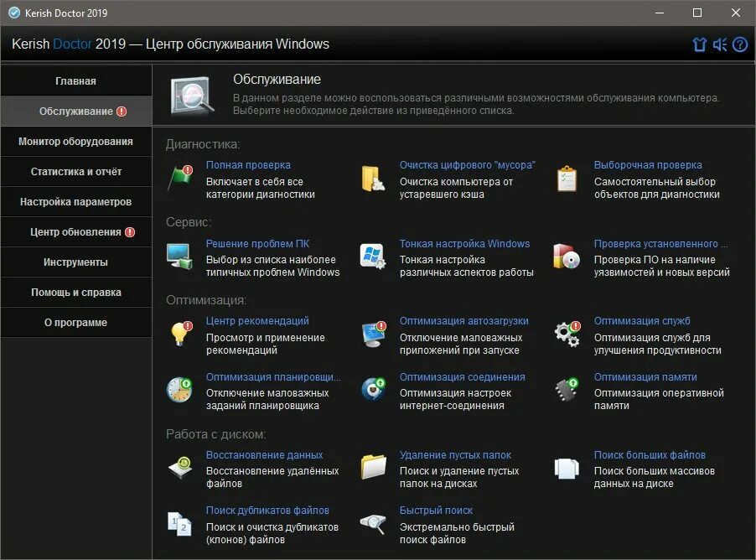The image size is (756, 560).
Task: Open Удаление пустых папок link
Action: click(455, 455)
